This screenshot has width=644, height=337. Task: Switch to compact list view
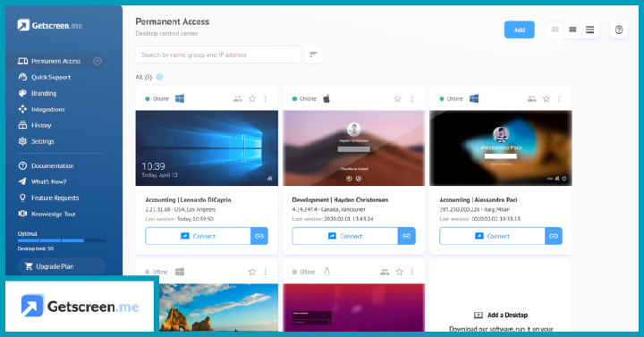(589, 29)
